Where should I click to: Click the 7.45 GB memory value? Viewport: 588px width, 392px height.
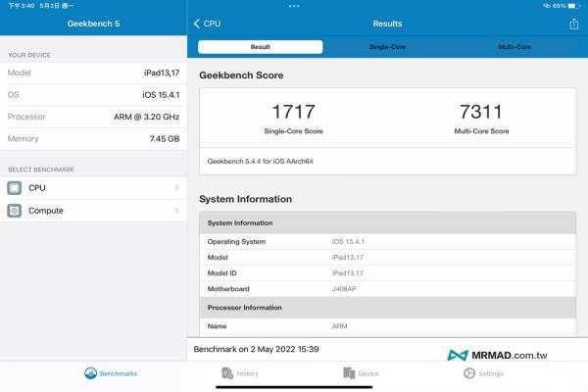pos(165,139)
